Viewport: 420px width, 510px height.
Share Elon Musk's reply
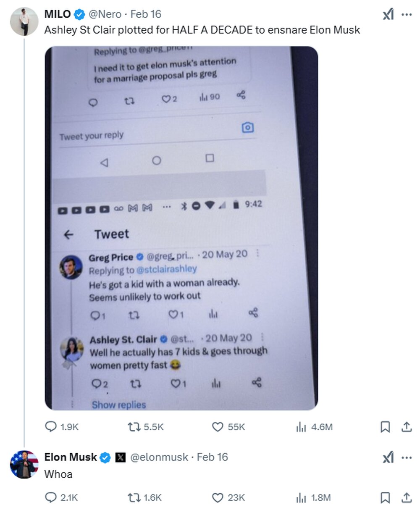pos(406,498)
